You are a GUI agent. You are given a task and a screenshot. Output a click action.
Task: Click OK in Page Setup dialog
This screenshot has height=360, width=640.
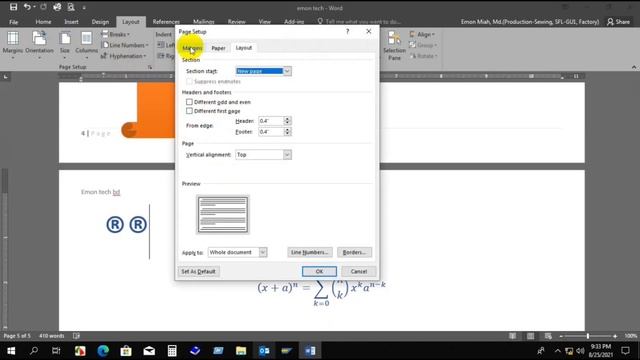click(x=319, y=271)
